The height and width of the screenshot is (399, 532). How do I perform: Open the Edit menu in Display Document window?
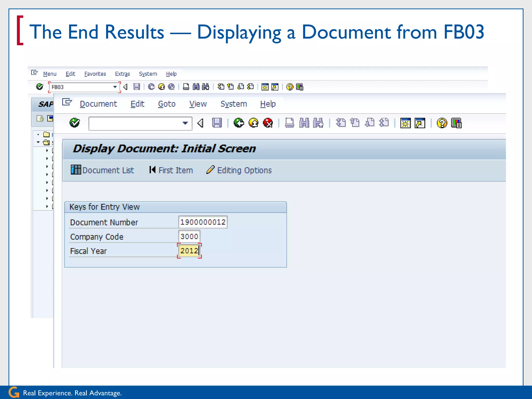137,104
